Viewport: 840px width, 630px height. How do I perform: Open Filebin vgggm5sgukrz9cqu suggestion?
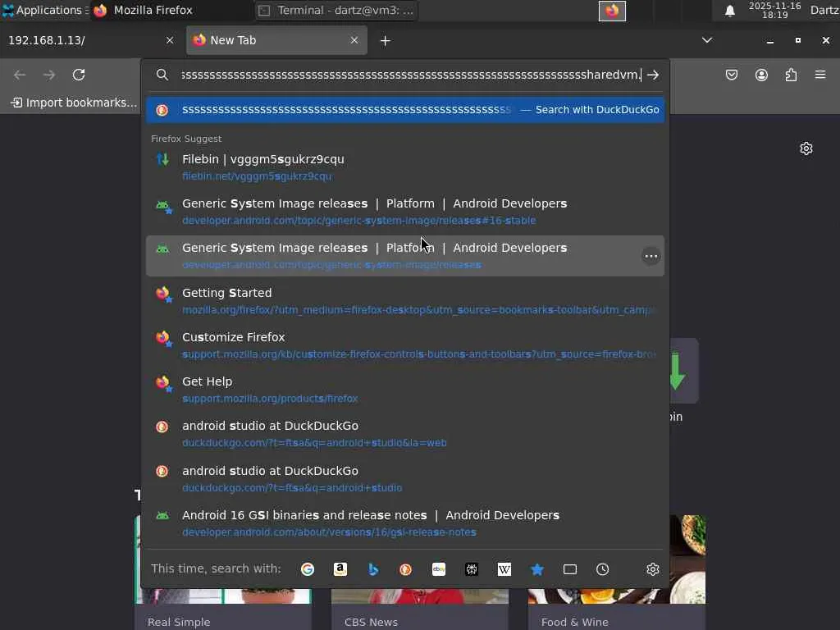[405, 167]
